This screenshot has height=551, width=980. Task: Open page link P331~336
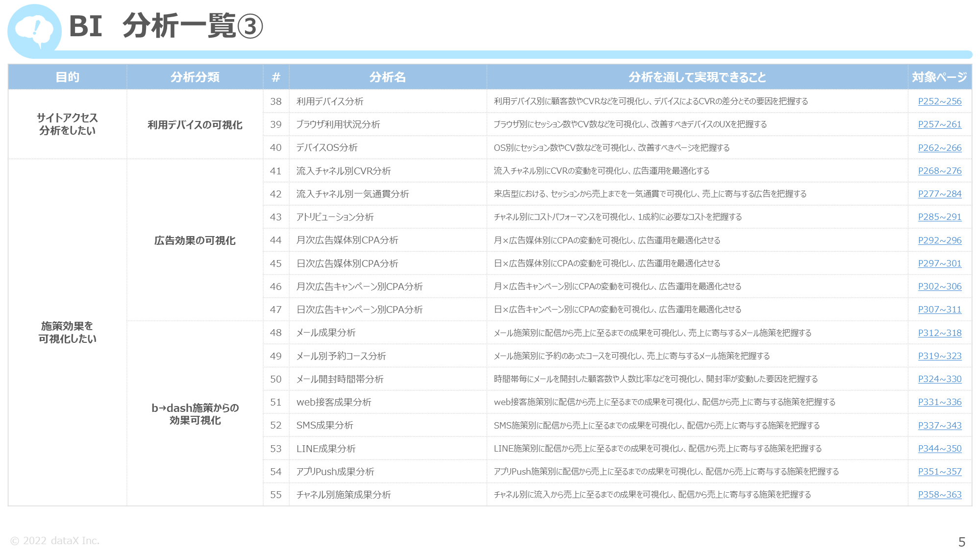939,402
